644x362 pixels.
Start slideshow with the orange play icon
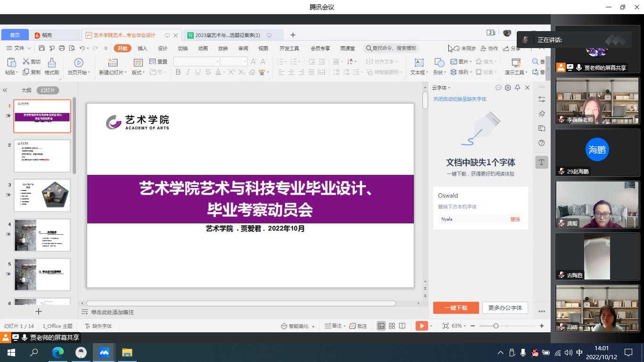421,326
